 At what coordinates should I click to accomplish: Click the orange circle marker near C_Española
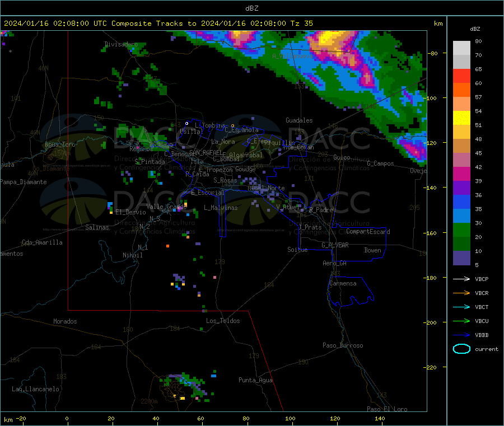233,125
